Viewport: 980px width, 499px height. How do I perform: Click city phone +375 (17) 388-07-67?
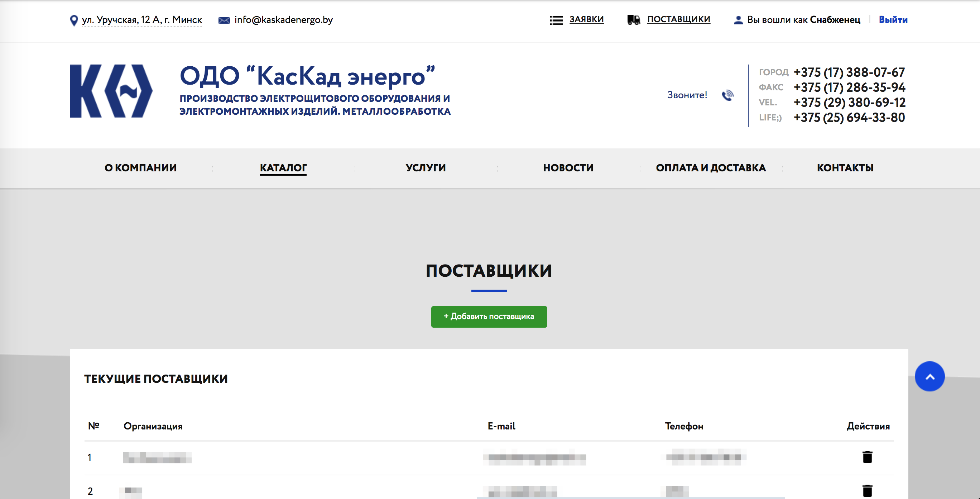coord(849,72)
